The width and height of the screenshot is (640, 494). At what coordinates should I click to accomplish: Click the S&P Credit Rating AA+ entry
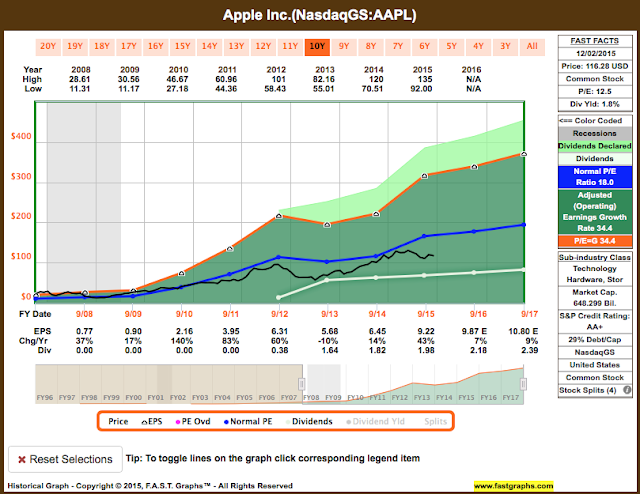[x=595, y=321]
